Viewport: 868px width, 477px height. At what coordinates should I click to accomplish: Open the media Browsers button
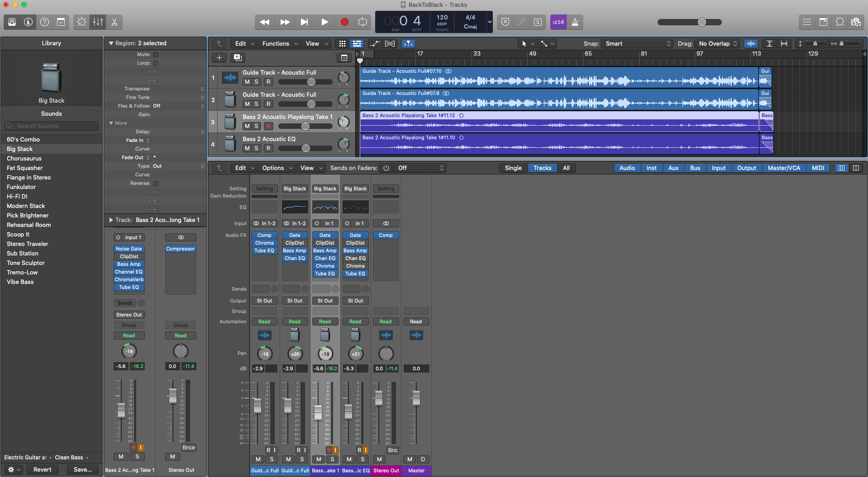pos(856,22)
